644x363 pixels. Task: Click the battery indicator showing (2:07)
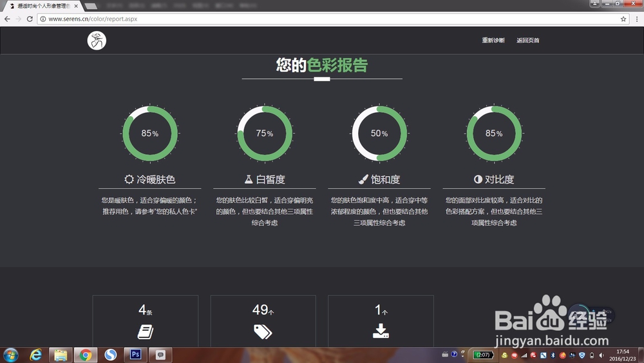coord(482,355)
